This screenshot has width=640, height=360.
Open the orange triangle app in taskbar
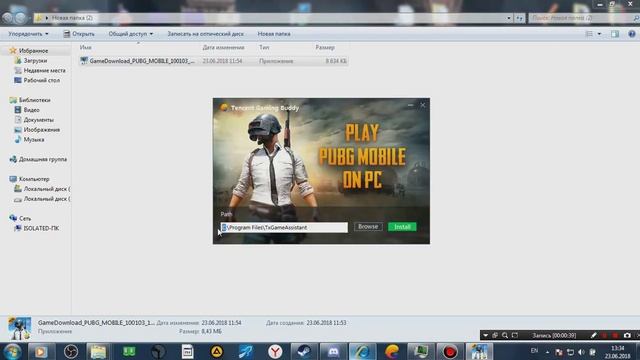[216, 351]
